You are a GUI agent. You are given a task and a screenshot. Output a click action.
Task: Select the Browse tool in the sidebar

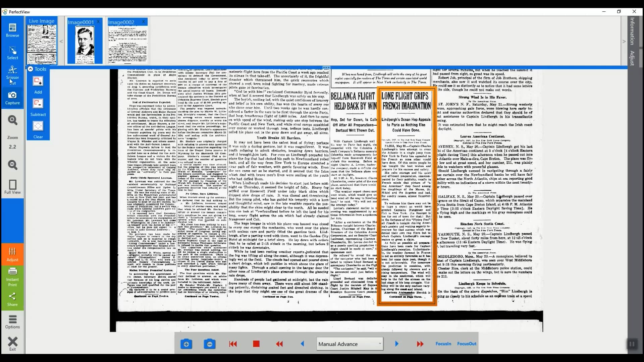[x=12, y=30]
